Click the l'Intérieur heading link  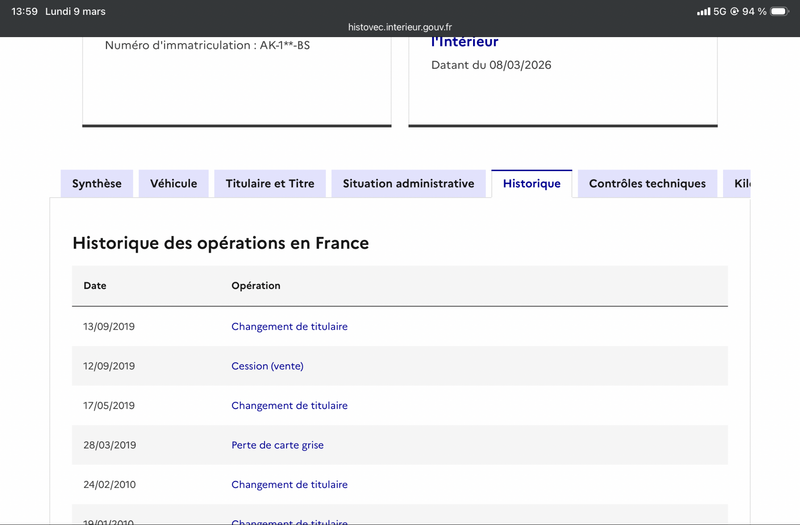click(x=464, y=42)
